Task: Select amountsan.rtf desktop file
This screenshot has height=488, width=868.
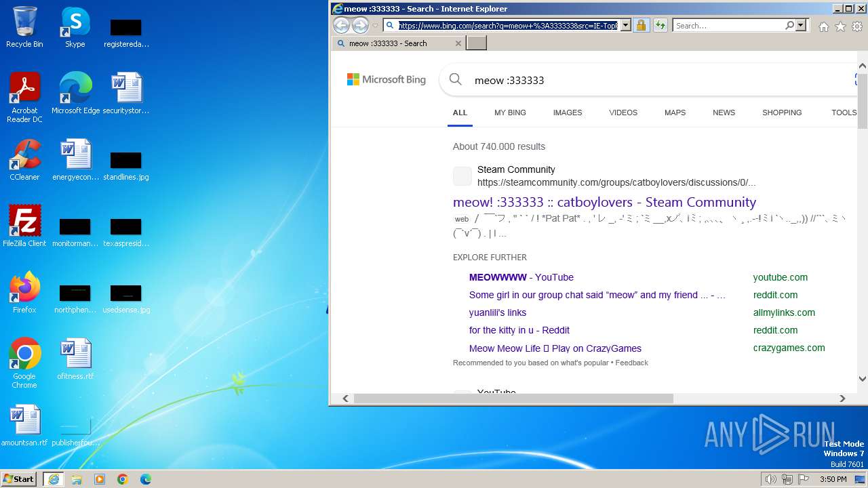Action: pos(24,426)
